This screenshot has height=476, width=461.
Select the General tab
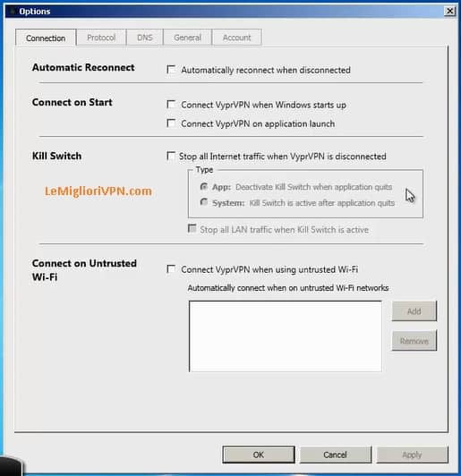(x=187, y=38)
